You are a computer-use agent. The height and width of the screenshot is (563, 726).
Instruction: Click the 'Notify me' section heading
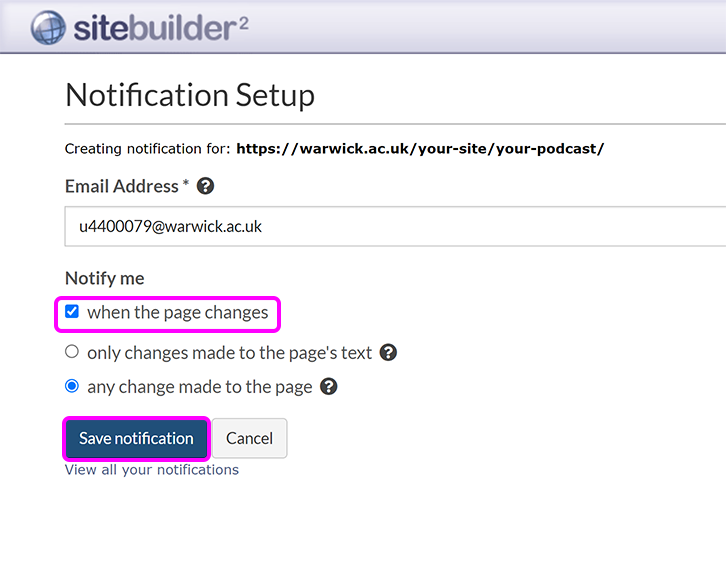(x=105, y=278)
